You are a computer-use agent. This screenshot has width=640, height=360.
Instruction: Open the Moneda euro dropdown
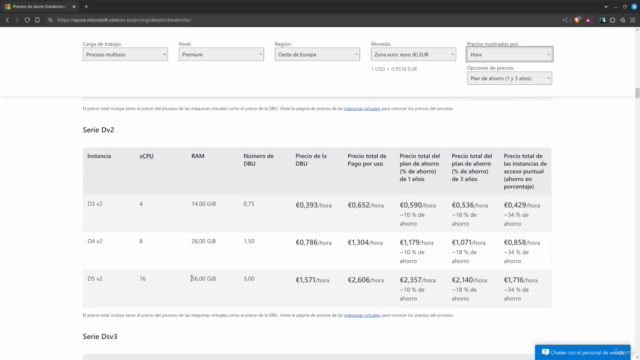click(x=413, y=54)
